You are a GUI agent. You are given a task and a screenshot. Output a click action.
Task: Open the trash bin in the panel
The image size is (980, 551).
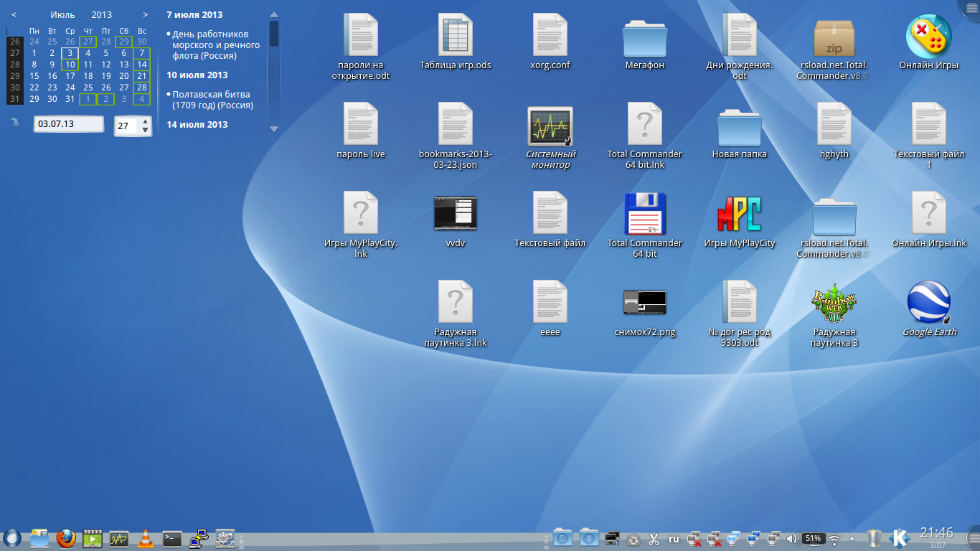tap(874, 538)
